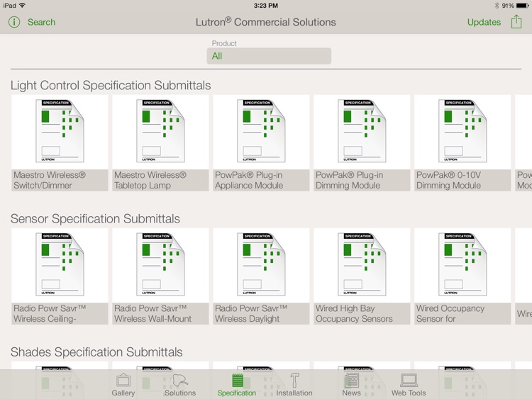Tap the info circle icon
Image resolution: width=532 pixels, height=399 pixels.
(x=14, y=23)
